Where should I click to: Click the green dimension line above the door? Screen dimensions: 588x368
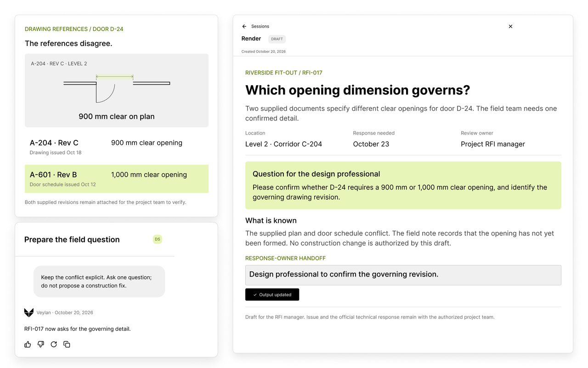pos(115,77)
